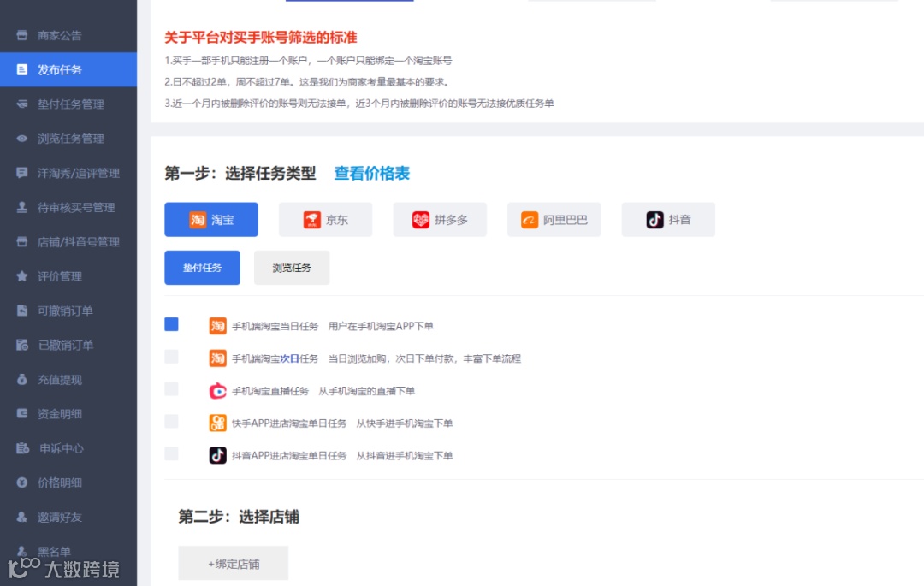This screenshot has height=586, width=924.
Task: Check the 抖音APP进店淘宝单日任务 checkbox
Action: 171,454
